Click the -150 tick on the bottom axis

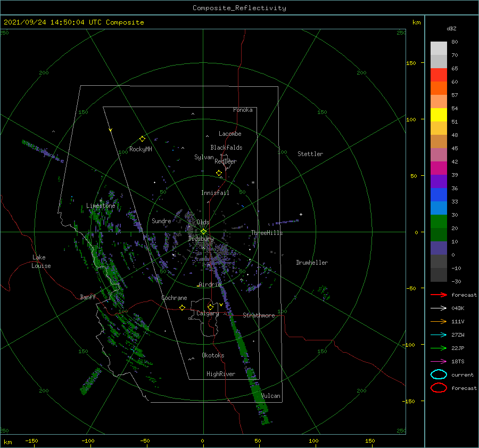[x=31, y=441]
